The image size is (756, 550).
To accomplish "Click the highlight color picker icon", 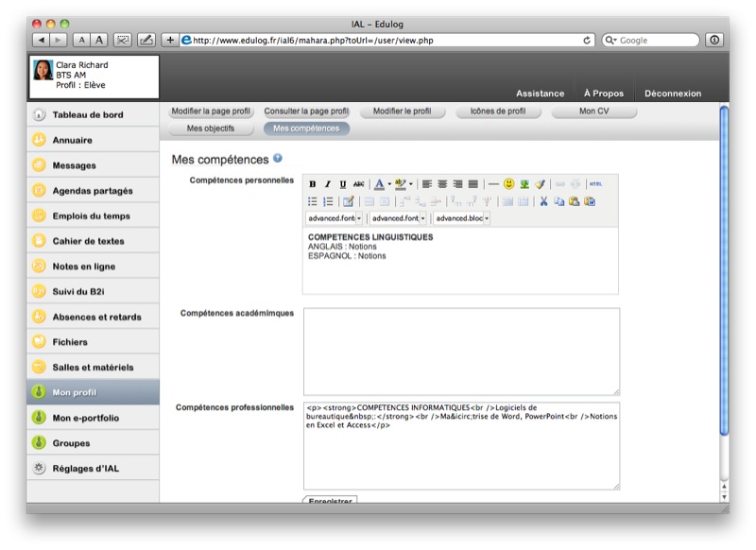I will pos(401,184).
